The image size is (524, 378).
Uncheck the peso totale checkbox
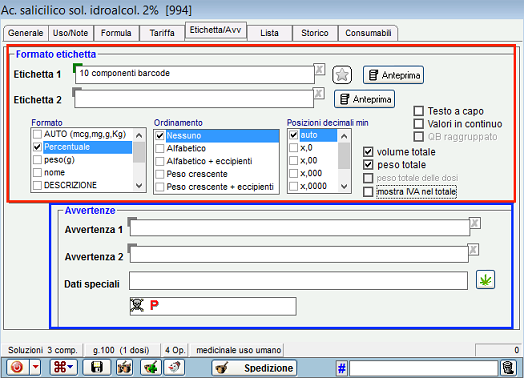368,165
